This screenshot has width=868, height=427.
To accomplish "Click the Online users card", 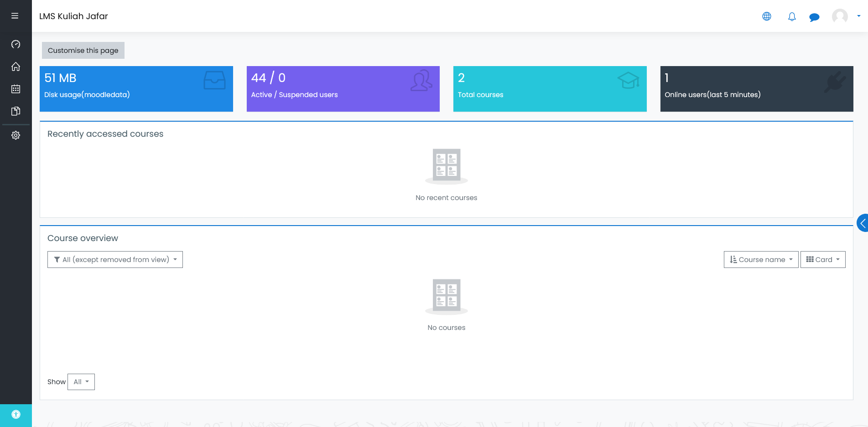I will (757, 89).
